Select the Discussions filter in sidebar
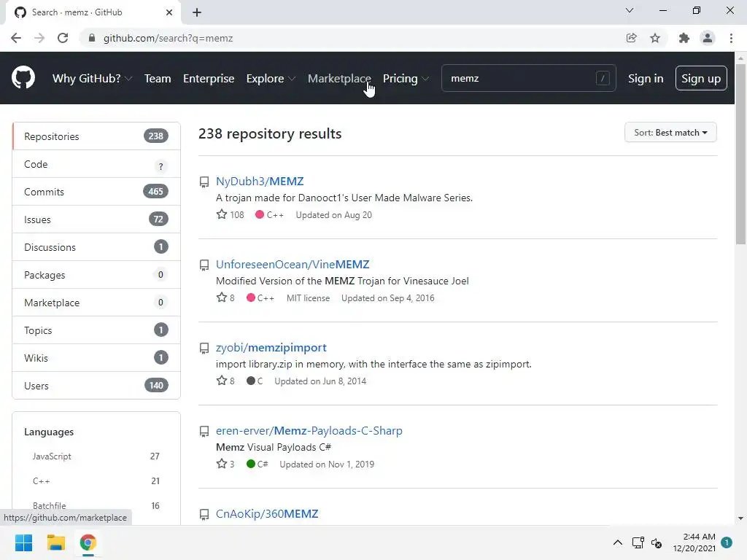This screenshot has width=747, height=560. (x=96, y=246)
